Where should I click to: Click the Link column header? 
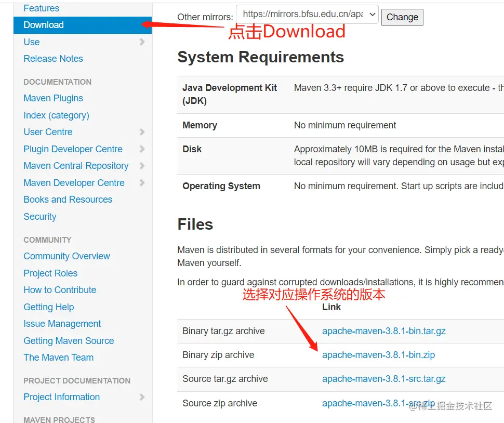331,307
